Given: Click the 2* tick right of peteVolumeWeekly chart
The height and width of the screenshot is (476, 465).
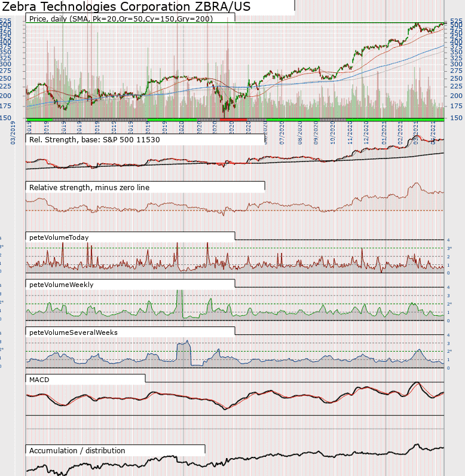Looking at the screenshot, I should [449, 304].
